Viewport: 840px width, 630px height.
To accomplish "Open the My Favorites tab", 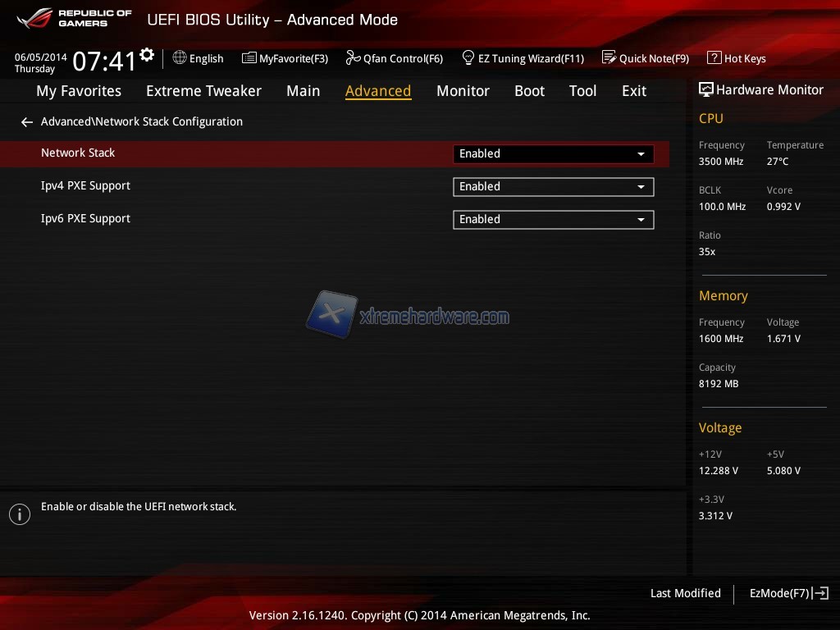I will tap(79, 91).
